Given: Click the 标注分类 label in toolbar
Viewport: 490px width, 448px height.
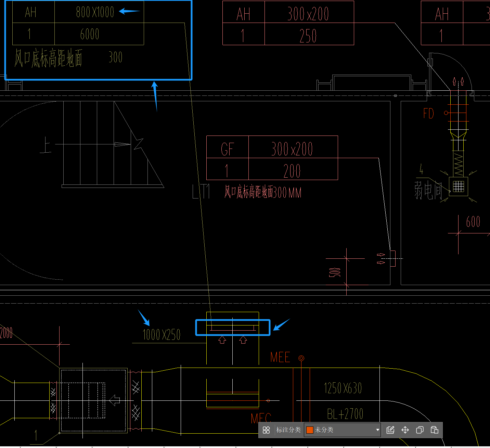Looking at the screenshot, I should pyautogui.click(x=288, y=430).
